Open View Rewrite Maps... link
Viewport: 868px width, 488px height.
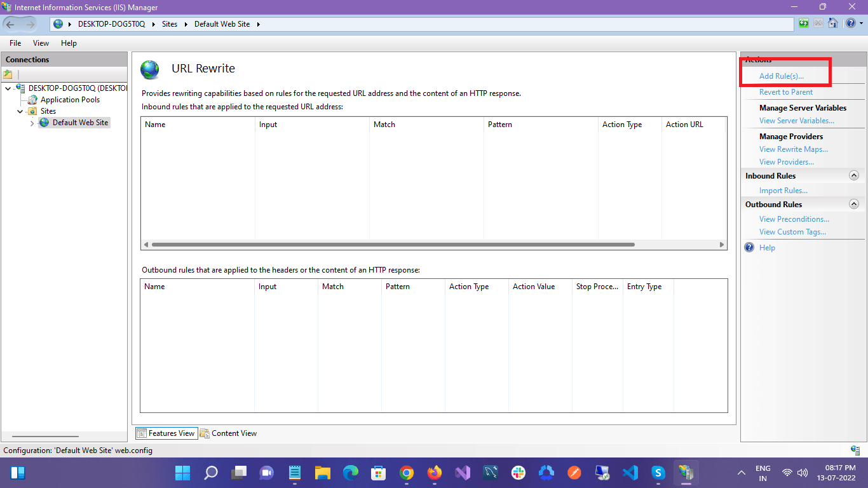click(x=794, y=149)
